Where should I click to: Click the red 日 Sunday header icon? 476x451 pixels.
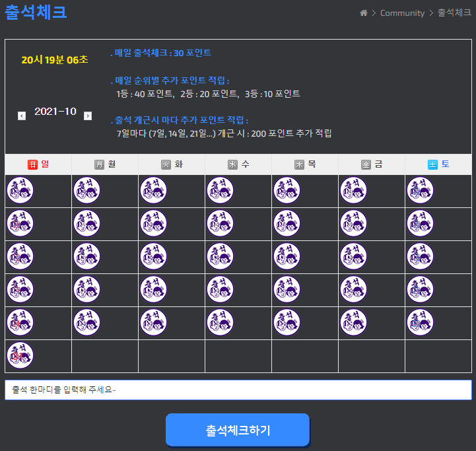(x=32, y=164)
